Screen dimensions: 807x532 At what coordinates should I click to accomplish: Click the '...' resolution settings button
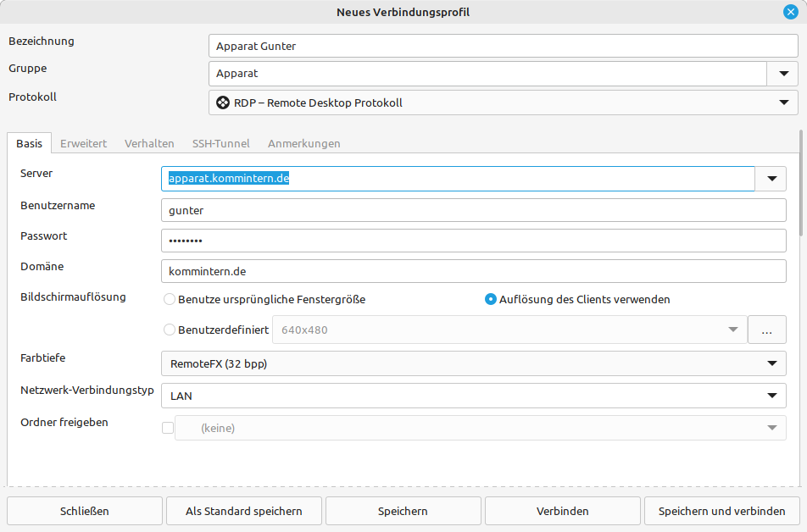tap(767, 330)
